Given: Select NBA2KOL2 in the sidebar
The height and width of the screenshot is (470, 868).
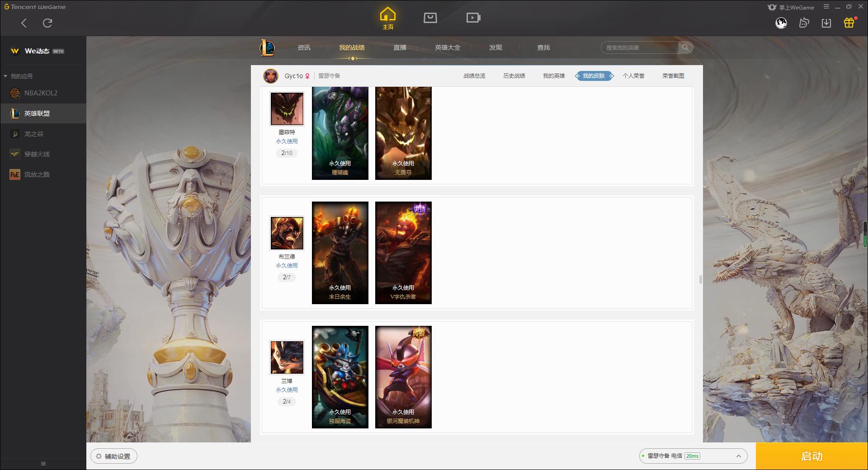Looking at the screenshot, I should (43, 93).
